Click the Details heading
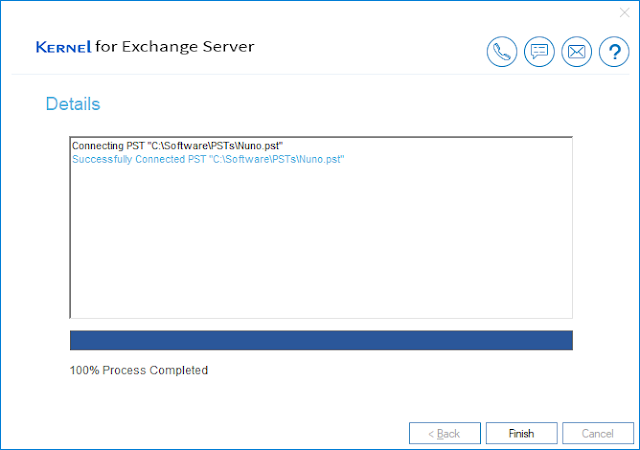This screenshot has height=450, width=640. (x=73, y=104)
